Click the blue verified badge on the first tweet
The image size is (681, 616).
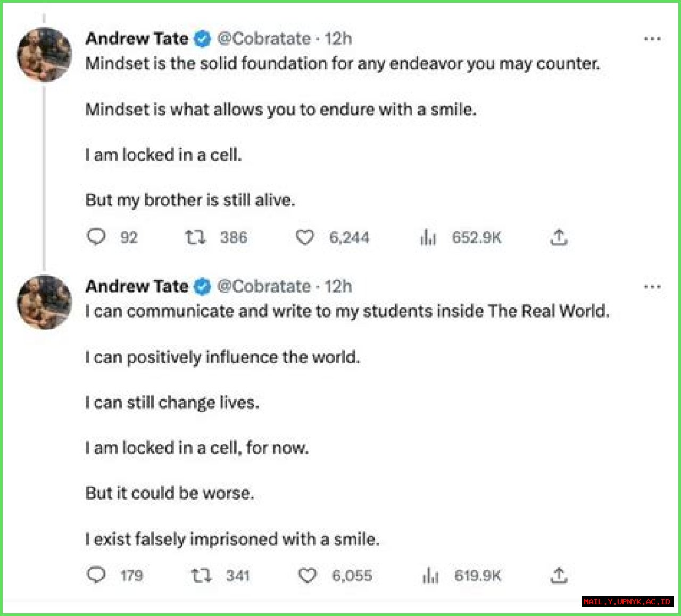[x=201, y=38]
